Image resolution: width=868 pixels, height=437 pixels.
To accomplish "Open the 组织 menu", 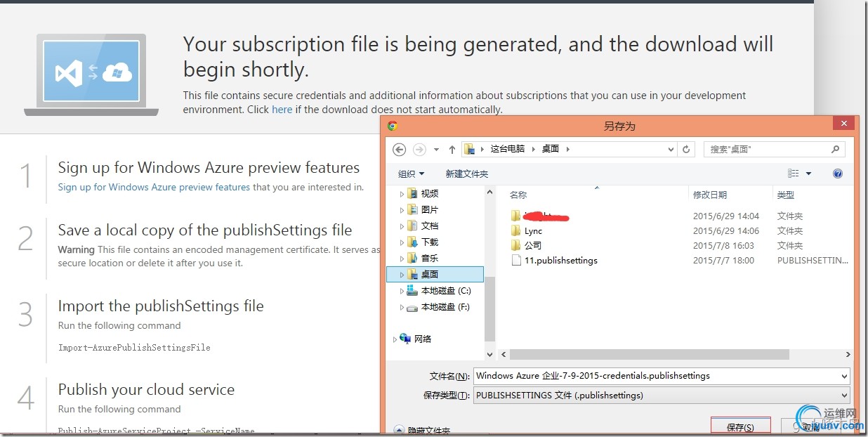I will coord(411,174).
